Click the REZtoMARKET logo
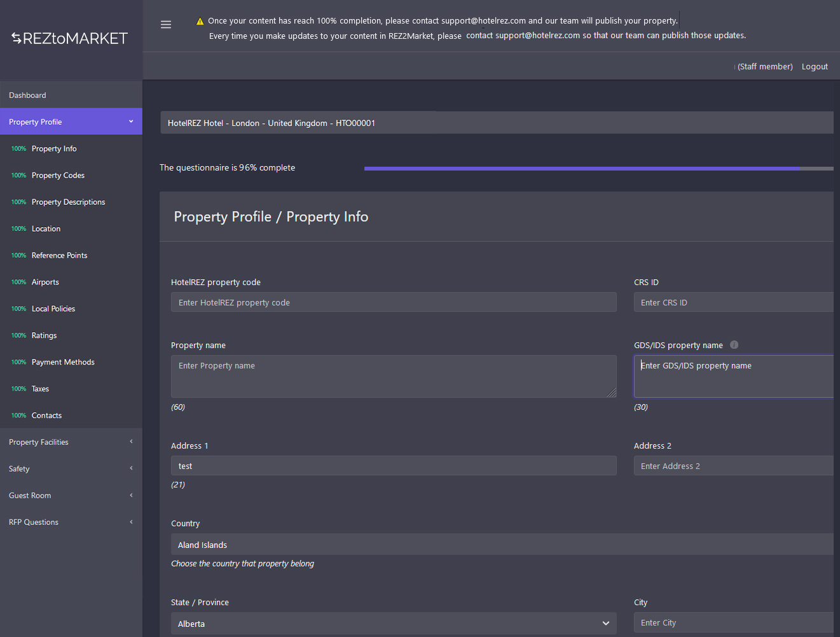 (70, 39)
